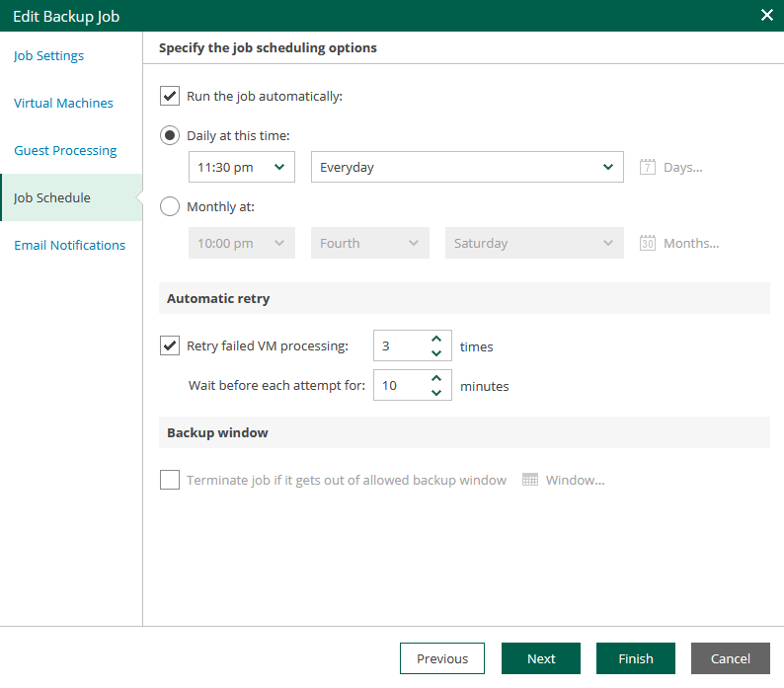Expand the Everyday dropdown
Image resolution: width=784 pixels, height=688 pixels.
pyautogui.click(x=466, y=167)
